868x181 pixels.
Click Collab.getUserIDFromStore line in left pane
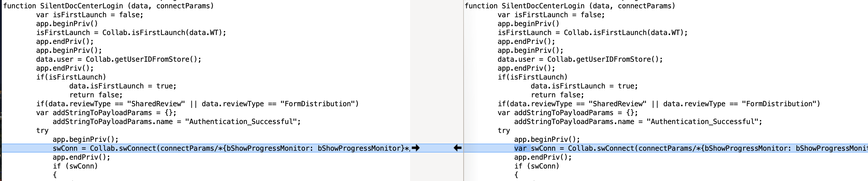coord(119,59)
